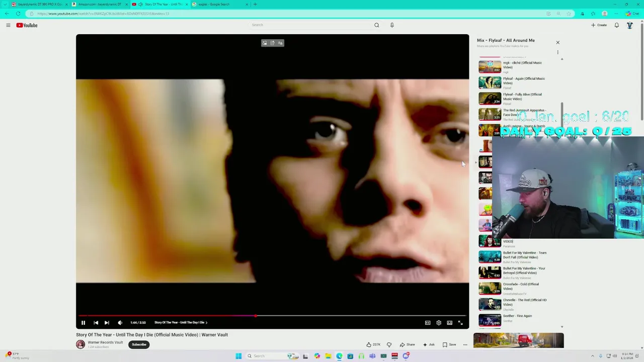This screenshot has width=644, height=362.
Task: Open the Share dialog
Action: [x=408, y=344]
